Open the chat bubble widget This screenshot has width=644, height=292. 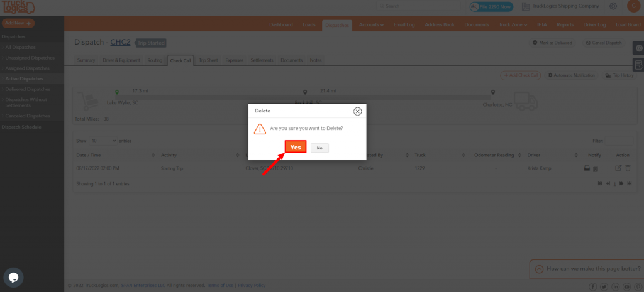point(14,278)
